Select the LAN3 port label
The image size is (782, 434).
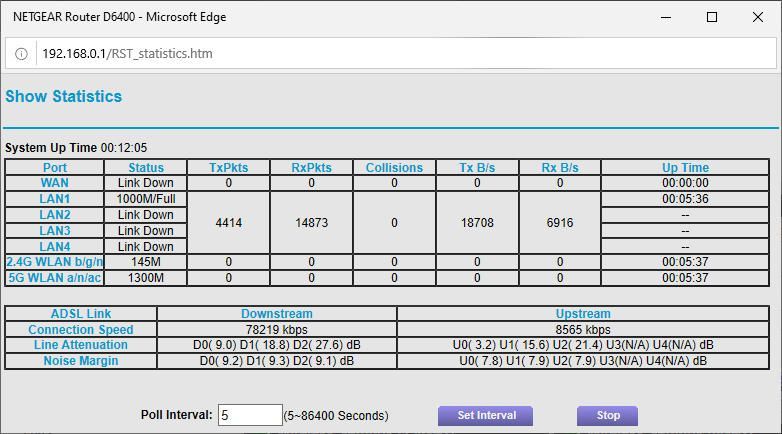pyautogui.click(x=54, y=230)
